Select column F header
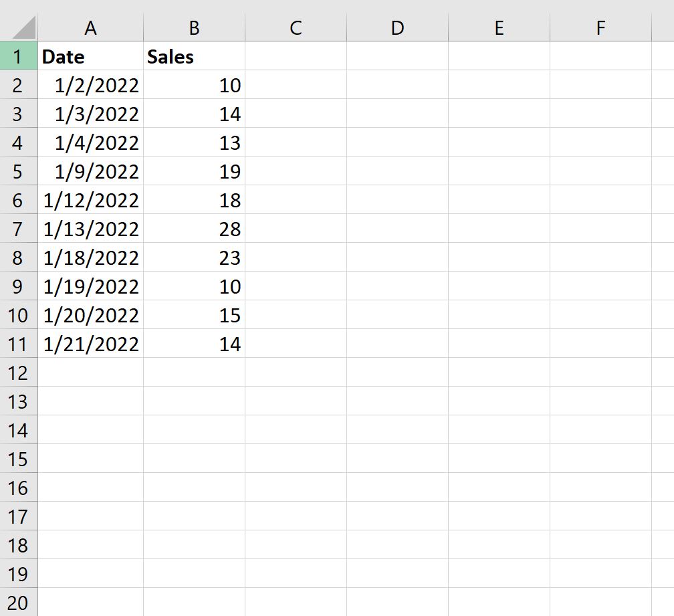674x616 pixels. pos(600,27)
